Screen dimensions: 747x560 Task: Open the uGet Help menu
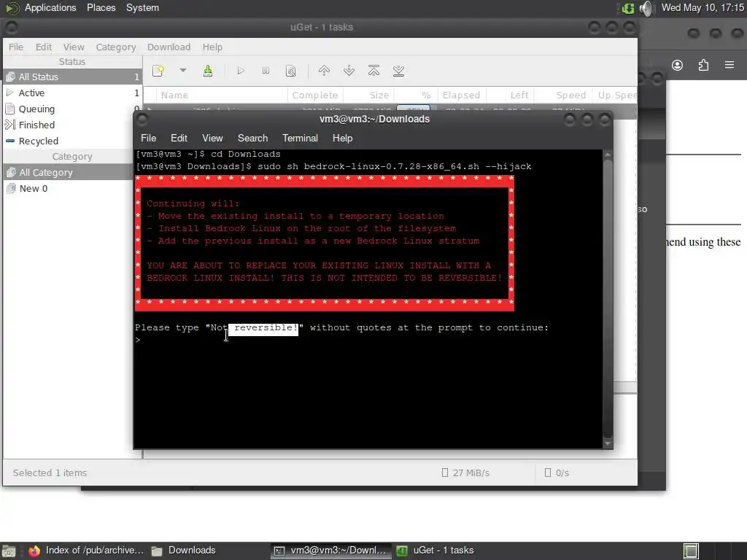tap(212, 47)
